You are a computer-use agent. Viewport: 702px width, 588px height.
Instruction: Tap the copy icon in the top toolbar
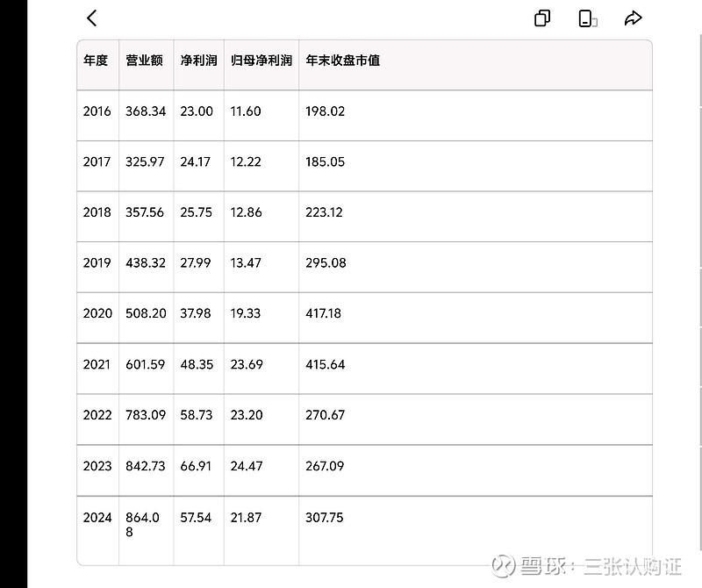coord(541,18)
